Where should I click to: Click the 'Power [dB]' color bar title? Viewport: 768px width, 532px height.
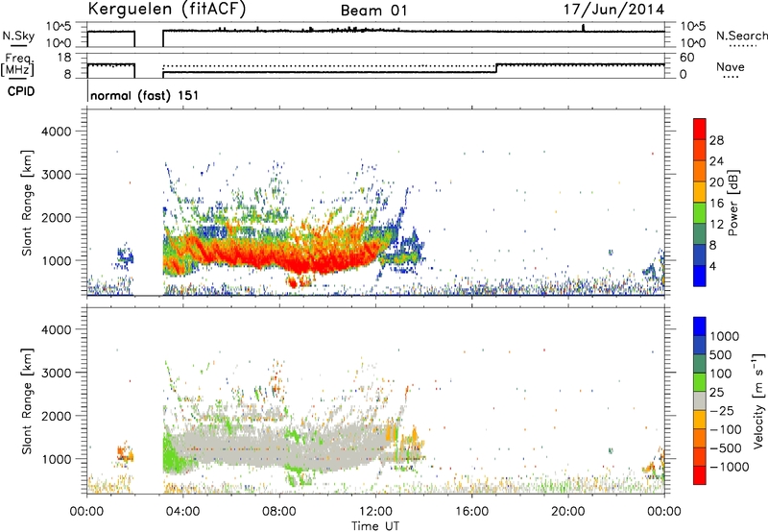pyautogui.click(x=732, y=204)
